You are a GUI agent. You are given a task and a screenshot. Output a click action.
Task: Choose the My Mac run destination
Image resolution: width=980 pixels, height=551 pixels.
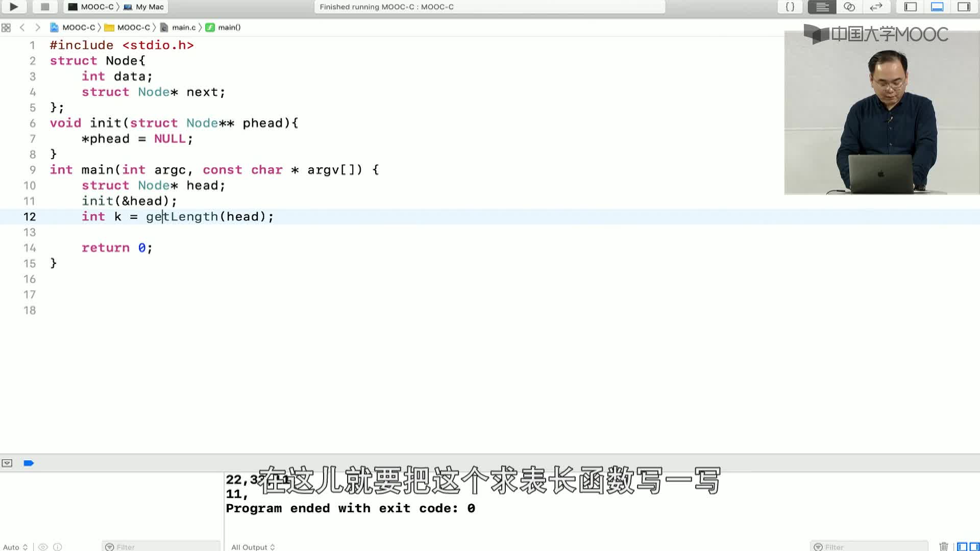144,7
